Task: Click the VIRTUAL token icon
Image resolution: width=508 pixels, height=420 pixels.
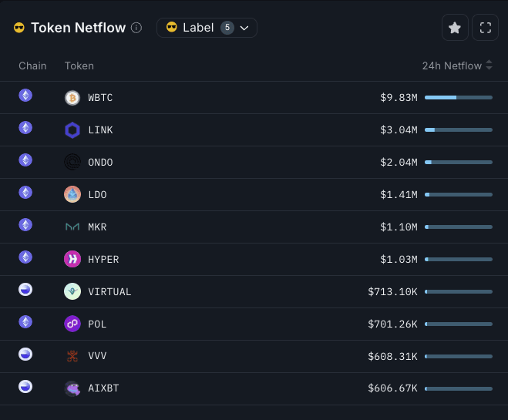Action: pos(72,292)
